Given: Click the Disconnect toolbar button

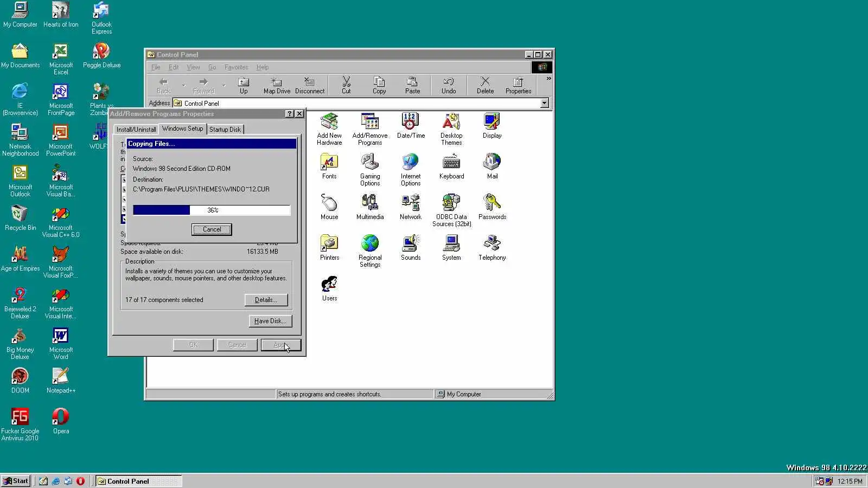Looking at the screenshot, I should [x=310, y=85].
